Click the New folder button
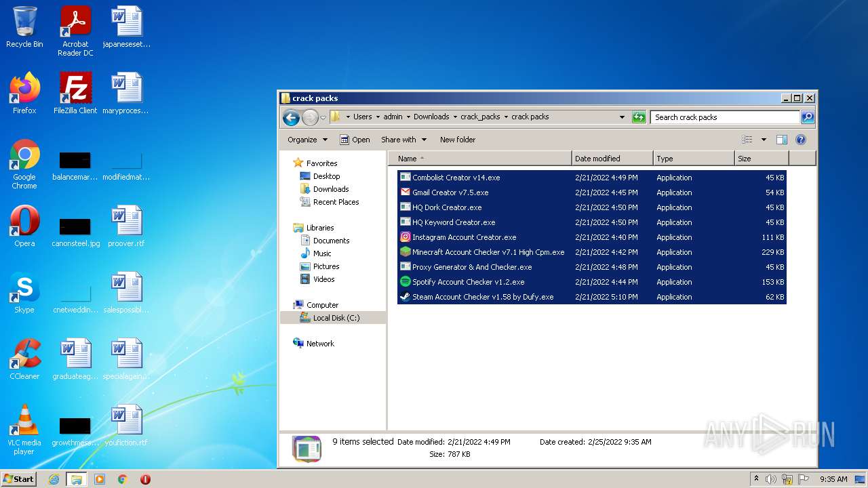Image resolution: width=868 pixels, height=488 pixels. pyautogui.click(x=458, y=140)
